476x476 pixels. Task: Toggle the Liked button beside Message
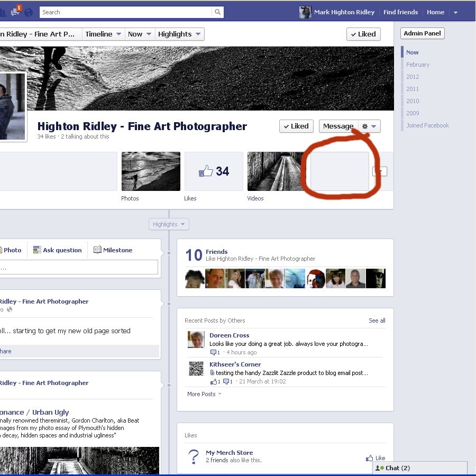pos(296,126)
